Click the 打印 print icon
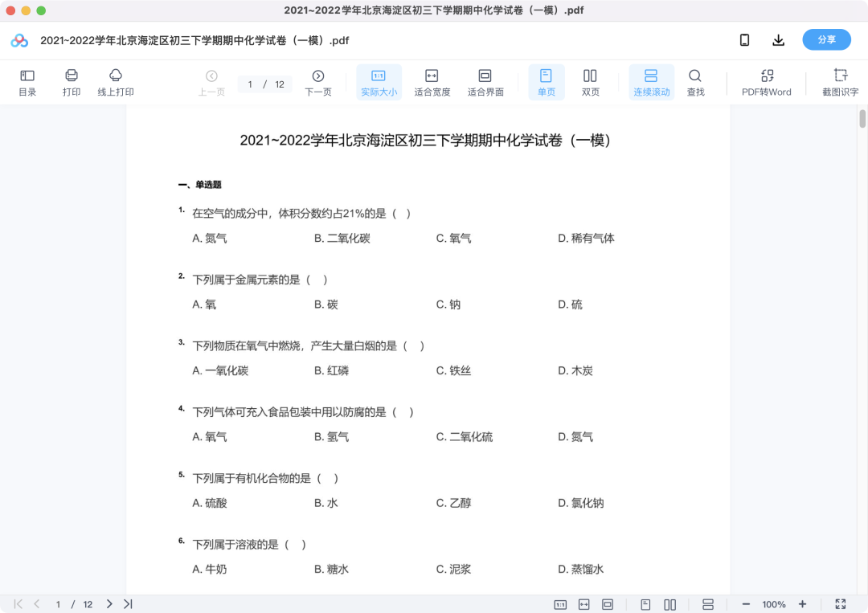The height and width of the screenshot is (613, 868). click(72, 83)
